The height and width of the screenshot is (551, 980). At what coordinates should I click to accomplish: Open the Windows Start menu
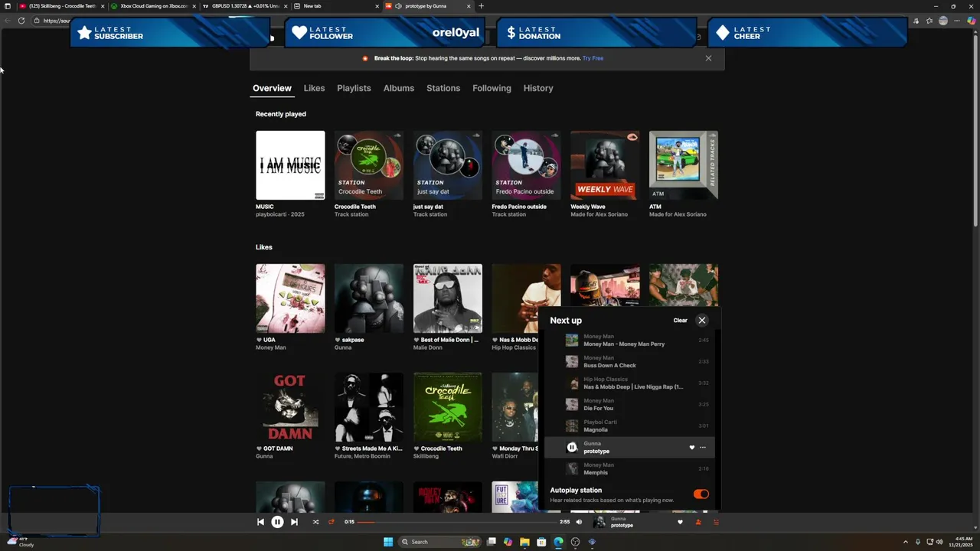(388, 542)
